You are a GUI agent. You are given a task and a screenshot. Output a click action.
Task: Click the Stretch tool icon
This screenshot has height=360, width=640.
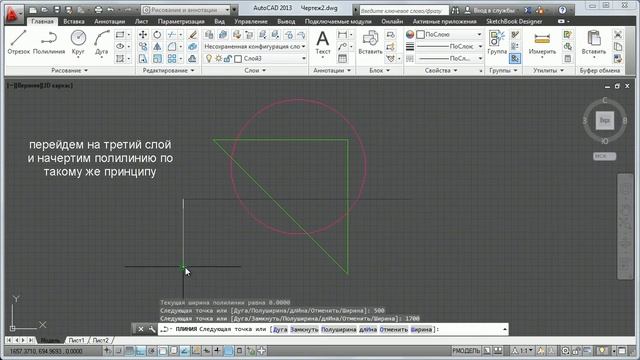143,59
